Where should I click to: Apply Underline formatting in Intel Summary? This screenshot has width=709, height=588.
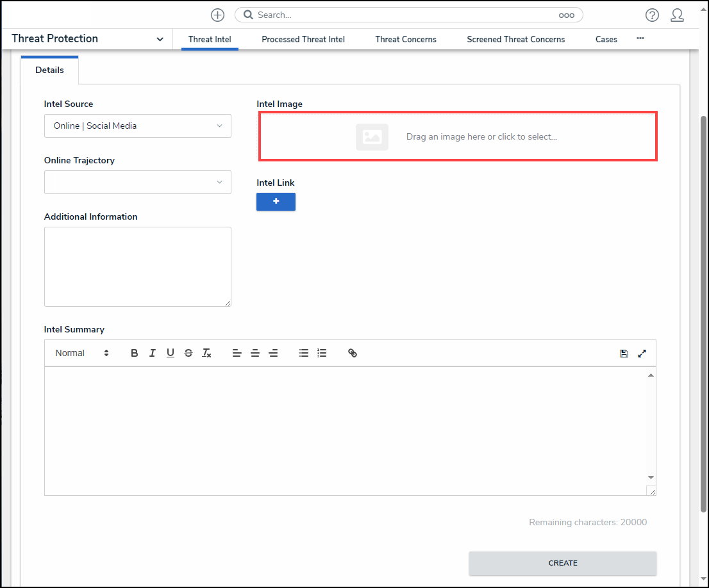(171, 353)
